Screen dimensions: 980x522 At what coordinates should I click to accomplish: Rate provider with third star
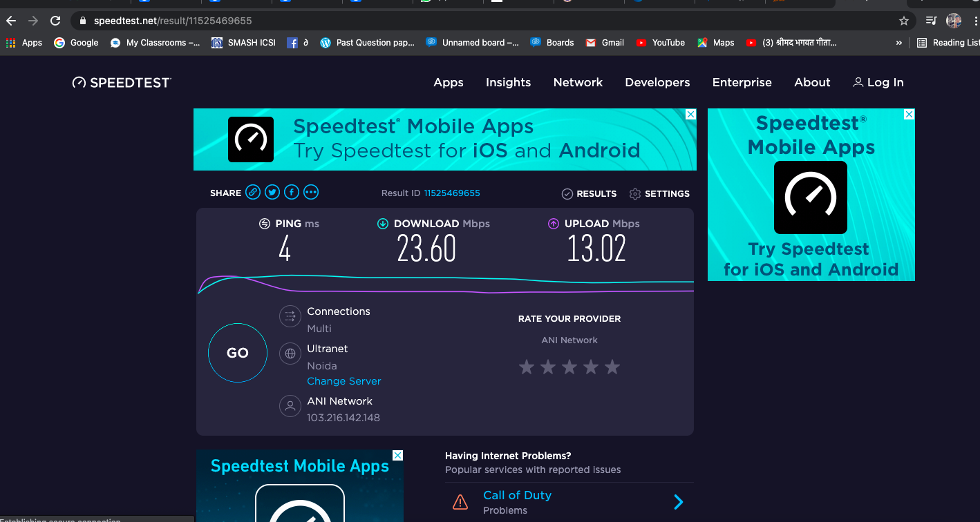pos(569,367)
